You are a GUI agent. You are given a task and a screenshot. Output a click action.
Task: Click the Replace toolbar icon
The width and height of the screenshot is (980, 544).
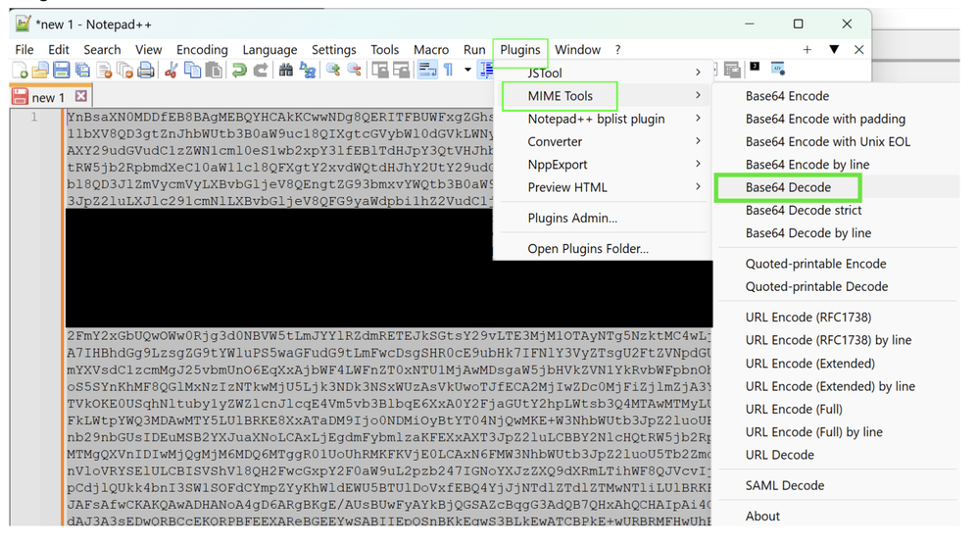tap(308, 70)
